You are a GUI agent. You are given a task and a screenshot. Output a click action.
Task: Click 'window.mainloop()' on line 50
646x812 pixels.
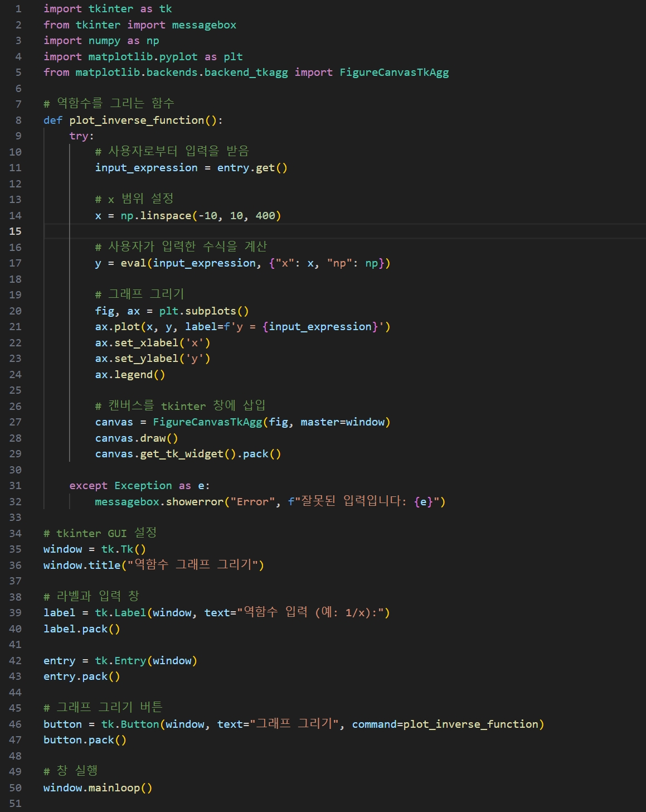(98, 788)
